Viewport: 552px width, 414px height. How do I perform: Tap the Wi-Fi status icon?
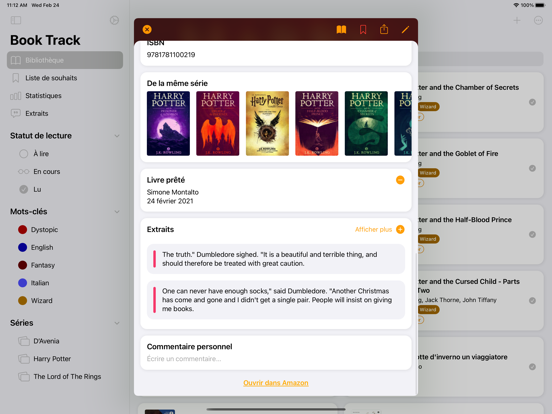click(x=516, y=5)
